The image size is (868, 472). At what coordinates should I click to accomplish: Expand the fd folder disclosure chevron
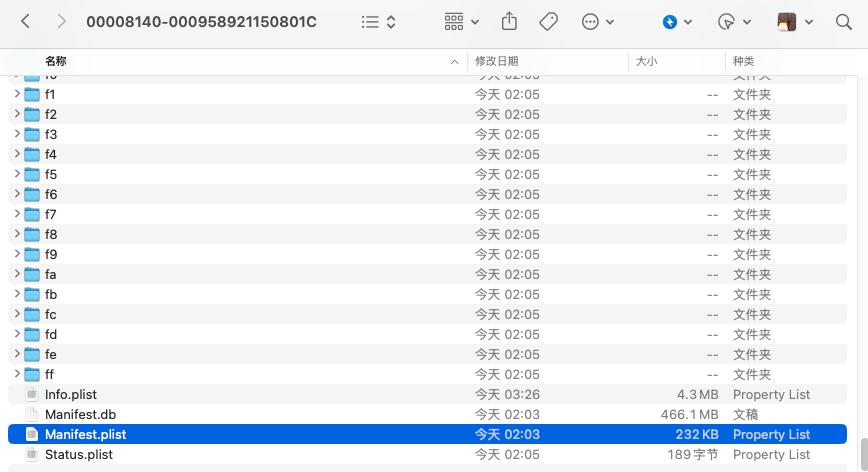click(17, 334)
